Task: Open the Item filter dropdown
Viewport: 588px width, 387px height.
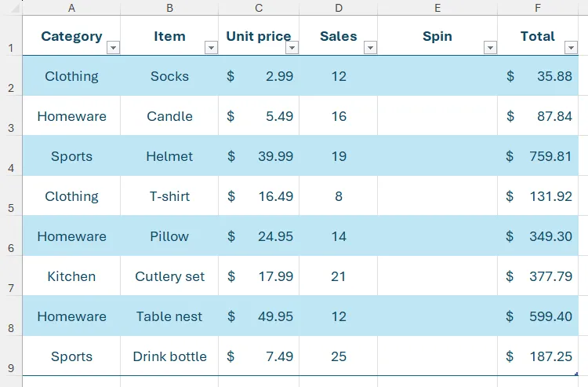Action: (x=211, y=48)
